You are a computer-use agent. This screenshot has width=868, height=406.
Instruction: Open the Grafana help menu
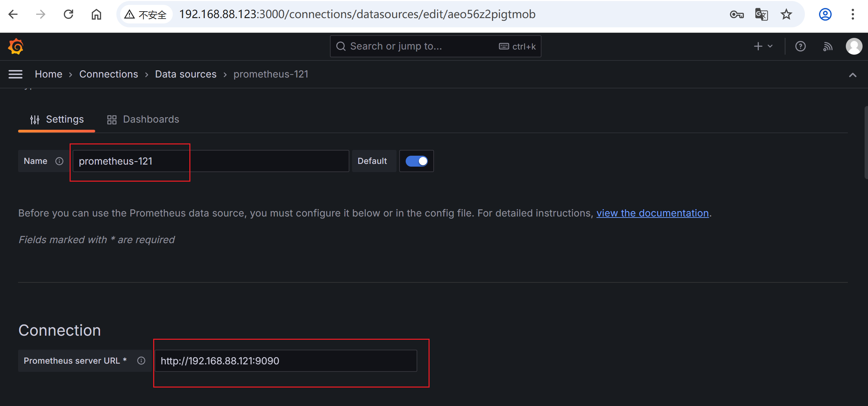coord(800,46)
